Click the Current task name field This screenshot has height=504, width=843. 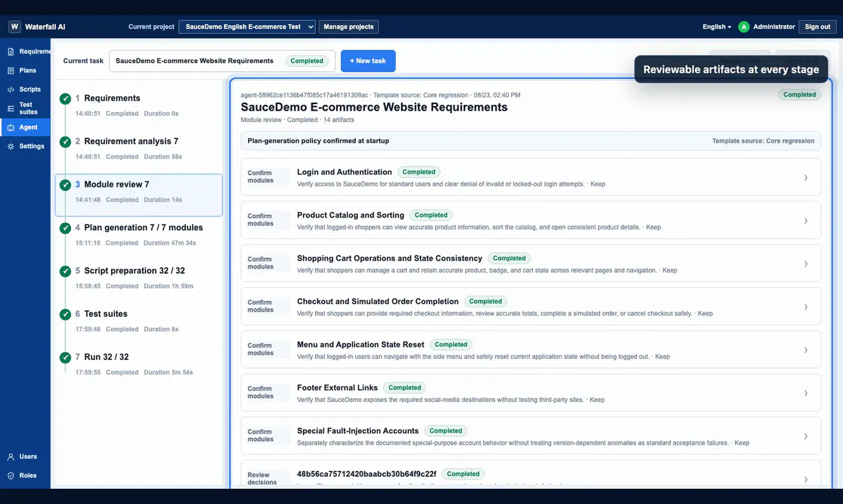click(x=222, y=61)
